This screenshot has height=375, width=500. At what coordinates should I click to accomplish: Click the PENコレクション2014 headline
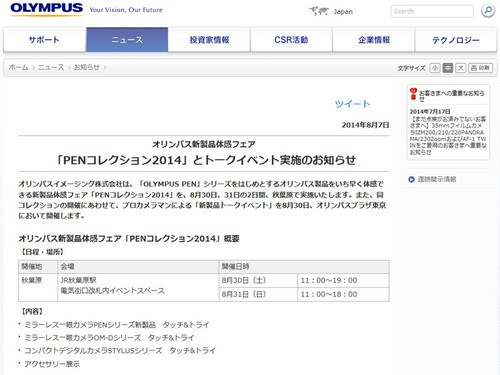click(x=206, y=160)
